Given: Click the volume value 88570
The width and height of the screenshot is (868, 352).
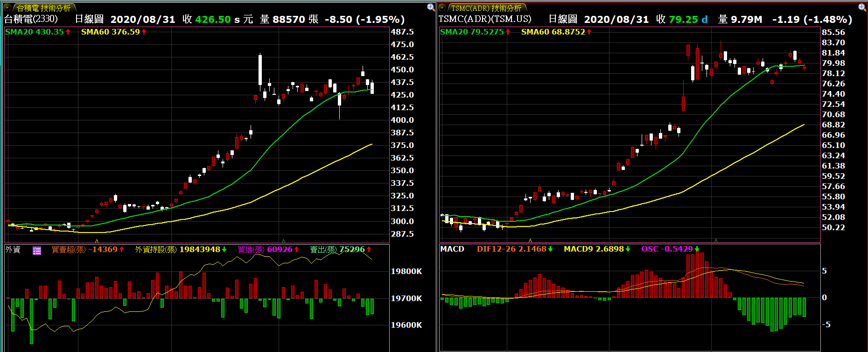Looking at the screenshot, I should tap(289, 19).
